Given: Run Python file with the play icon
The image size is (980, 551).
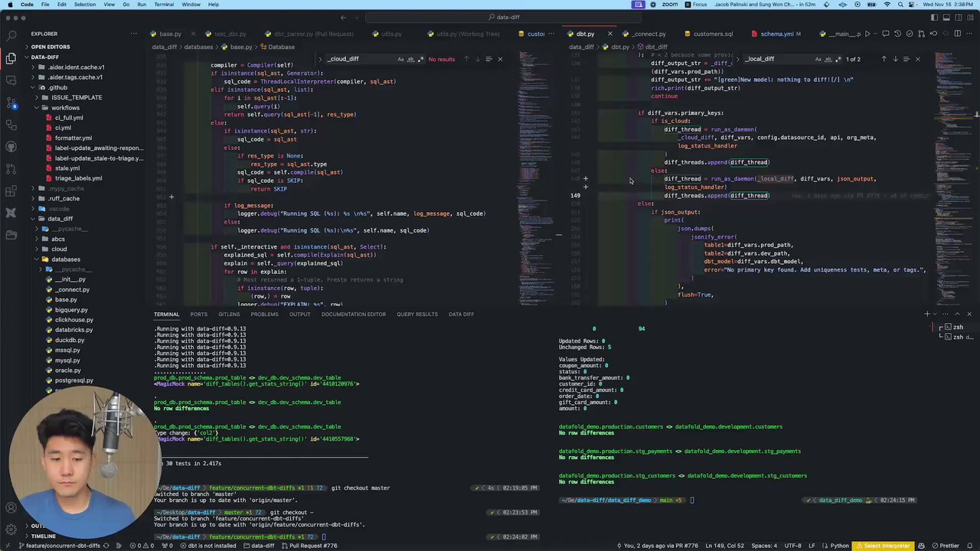Looking at the screenshot, I should (x=867, y=34).
